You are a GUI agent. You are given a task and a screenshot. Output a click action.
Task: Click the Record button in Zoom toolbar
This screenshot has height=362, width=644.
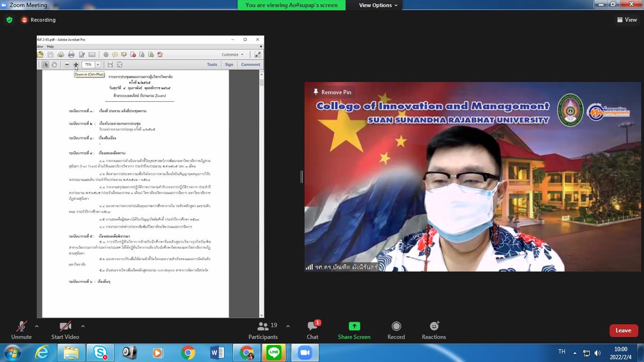pyautogui.click(x=396, y=330)
